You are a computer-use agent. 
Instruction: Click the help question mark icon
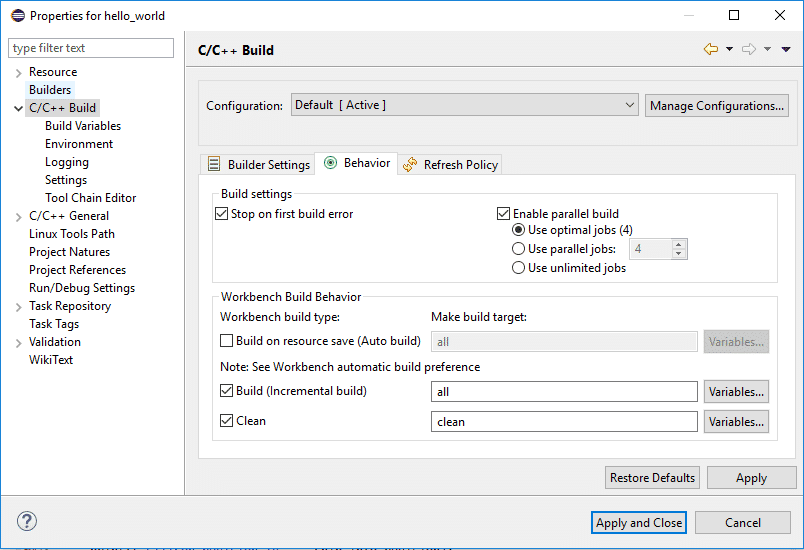27,521
